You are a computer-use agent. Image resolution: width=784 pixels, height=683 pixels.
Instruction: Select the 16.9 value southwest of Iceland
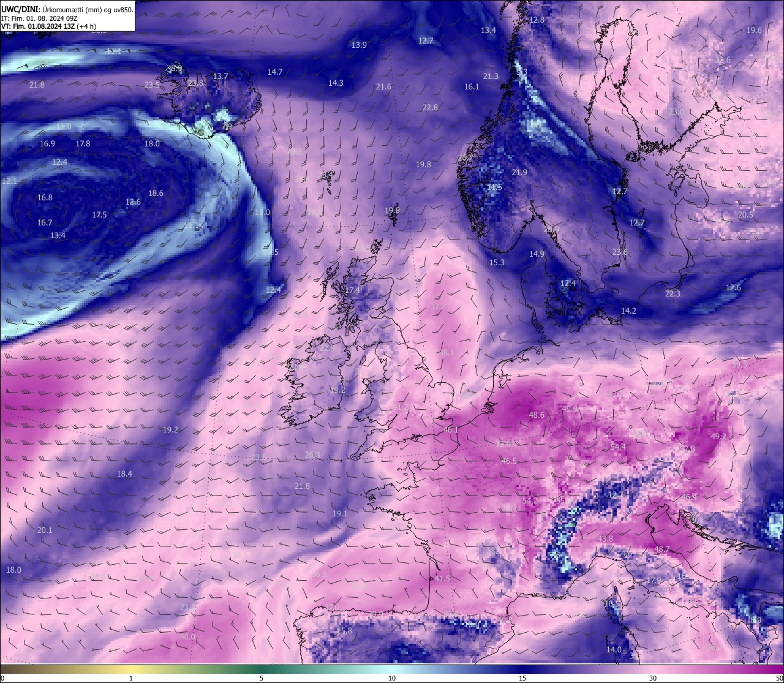(47, 143)
